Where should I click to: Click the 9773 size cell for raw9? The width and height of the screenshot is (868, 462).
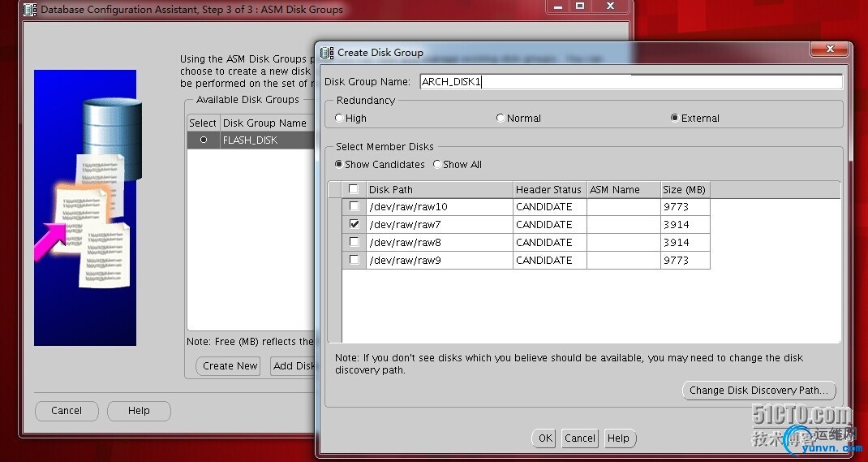click(685, 260)
